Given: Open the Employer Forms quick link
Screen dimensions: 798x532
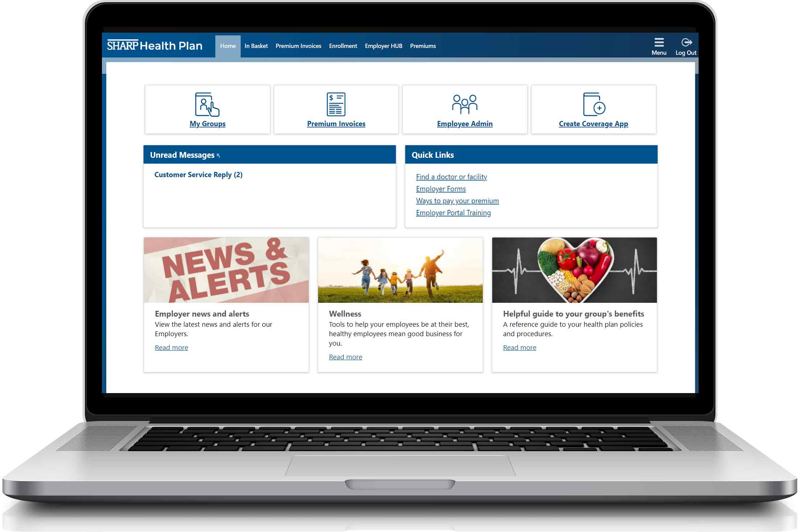Looking at the screenshot, I should point(441,188).
